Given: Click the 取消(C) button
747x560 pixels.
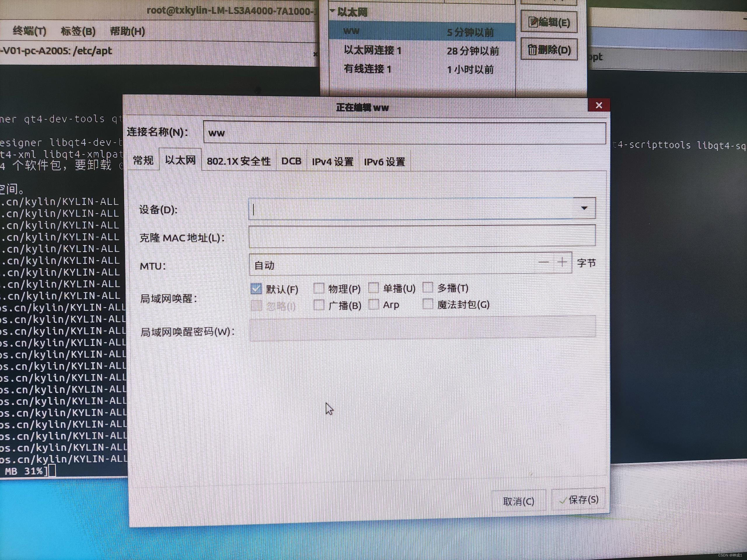Looking at the screenshot, I should (x=518, y=501).
